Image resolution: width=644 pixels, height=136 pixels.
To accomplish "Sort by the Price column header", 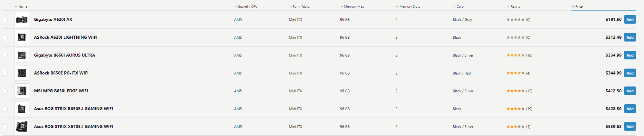I will (x=579, y=6).
